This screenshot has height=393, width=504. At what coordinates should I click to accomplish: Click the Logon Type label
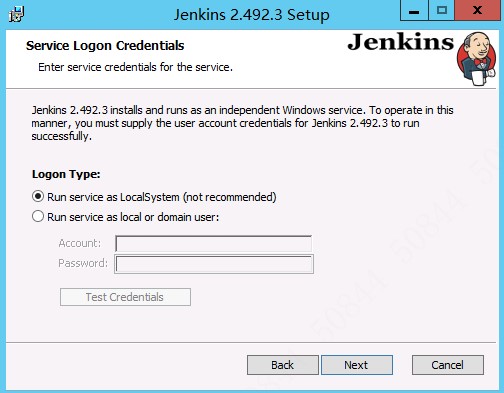(x=66, y=174)
